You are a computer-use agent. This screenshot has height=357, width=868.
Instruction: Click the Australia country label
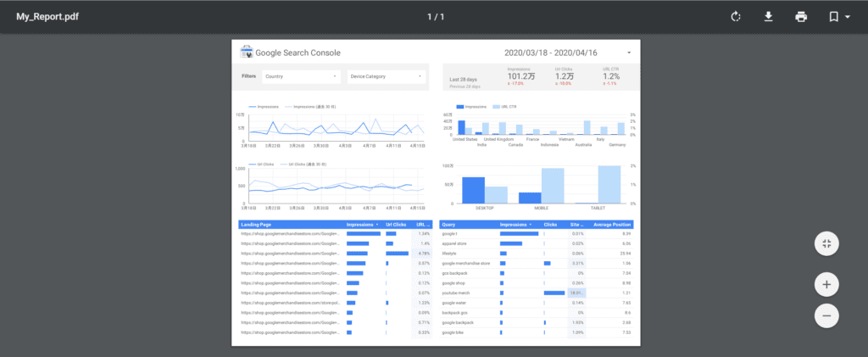tap(583, 145)
